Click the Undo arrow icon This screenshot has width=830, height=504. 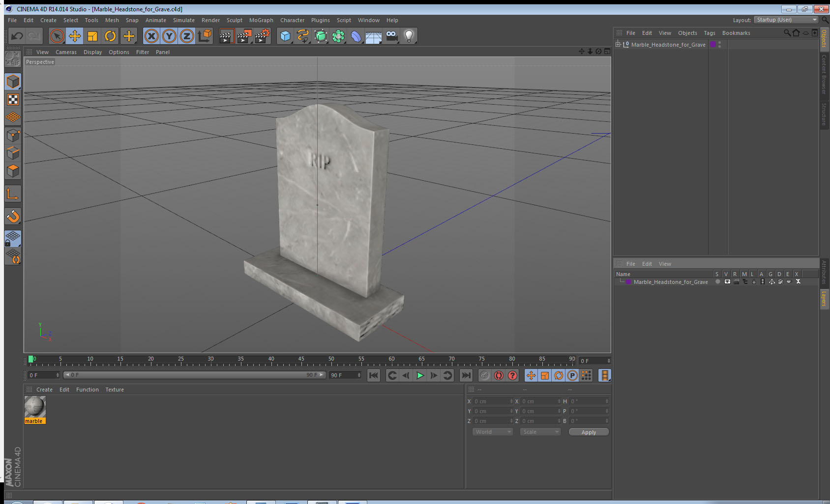(x=17, y=36)
